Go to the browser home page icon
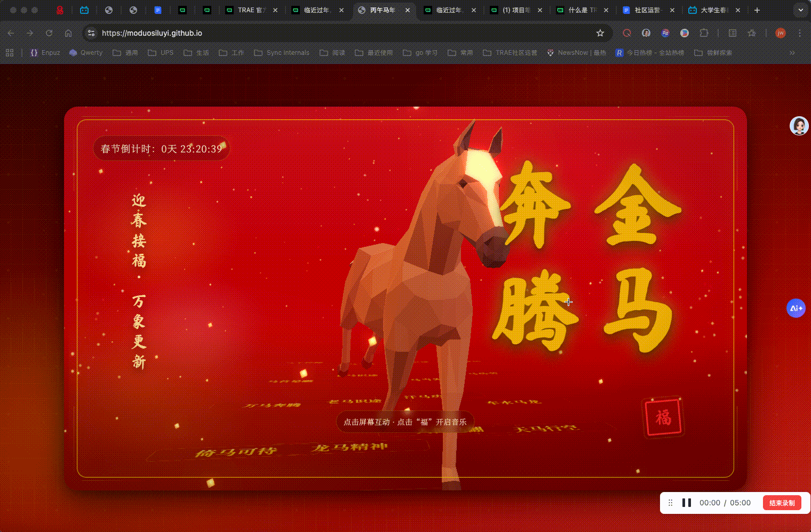Viewport: 811px width, 532px height. (x=68, y=33)
